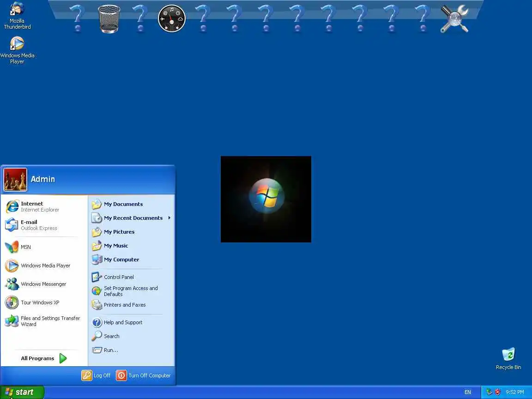
Task: Expand My Recent Documents submenu arrow
Action: click(x=169, y=218)
